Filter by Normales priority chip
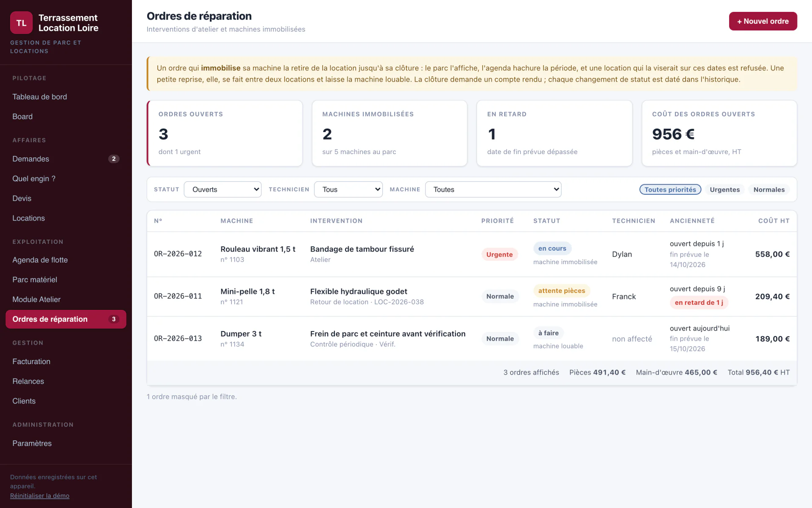This screenshot has width=812, height=508. click(x=769, y=189)
